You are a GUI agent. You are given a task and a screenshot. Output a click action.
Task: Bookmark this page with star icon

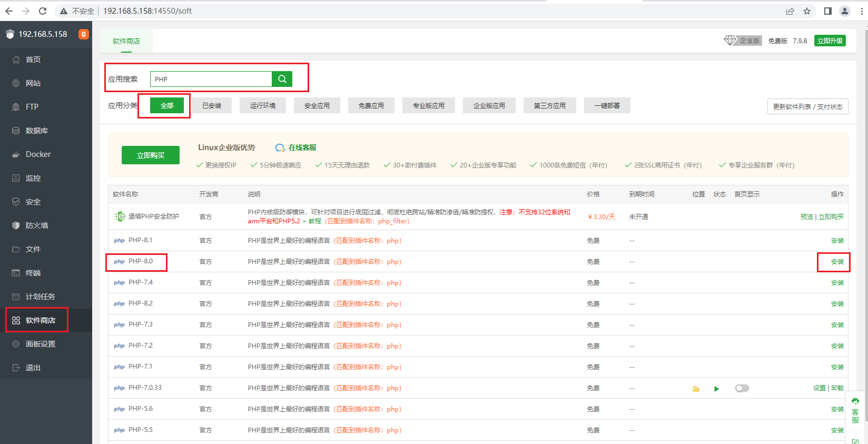click(807, 11)
